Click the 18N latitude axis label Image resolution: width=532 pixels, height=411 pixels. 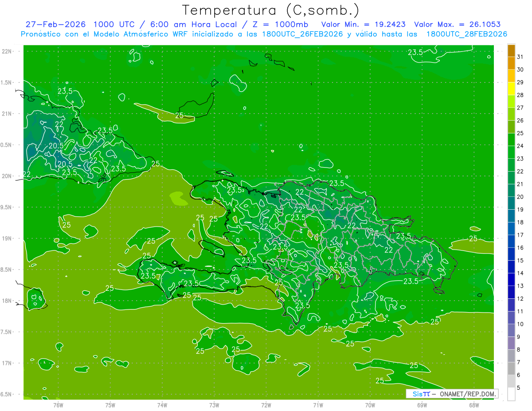[7, 301]
